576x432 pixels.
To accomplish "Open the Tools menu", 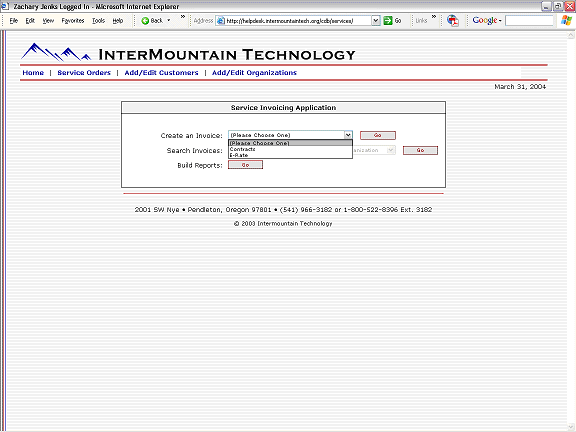I will tap(98, 21).
